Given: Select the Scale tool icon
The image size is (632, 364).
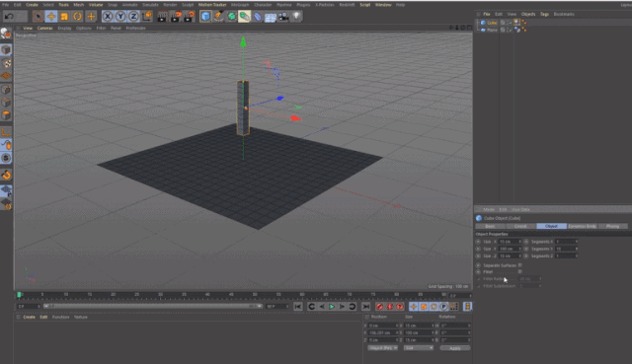Looking at the screenshot, I should (64, 16).
